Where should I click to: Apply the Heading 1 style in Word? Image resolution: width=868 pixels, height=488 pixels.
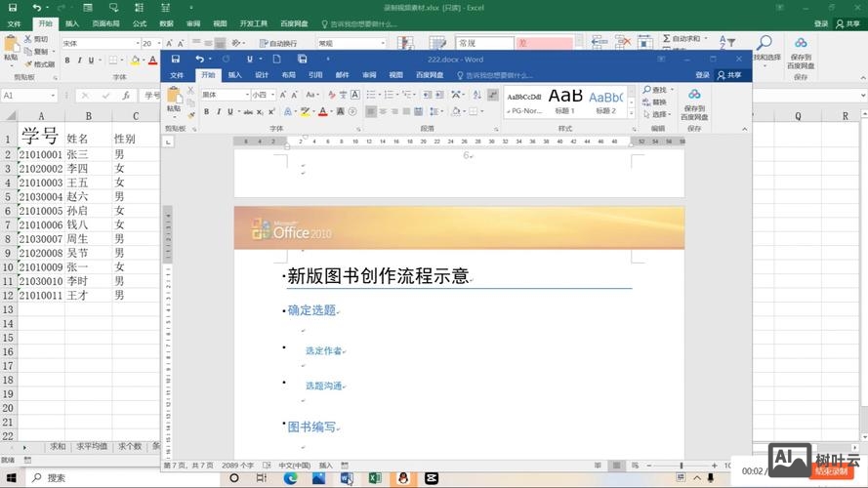[565, 102]
